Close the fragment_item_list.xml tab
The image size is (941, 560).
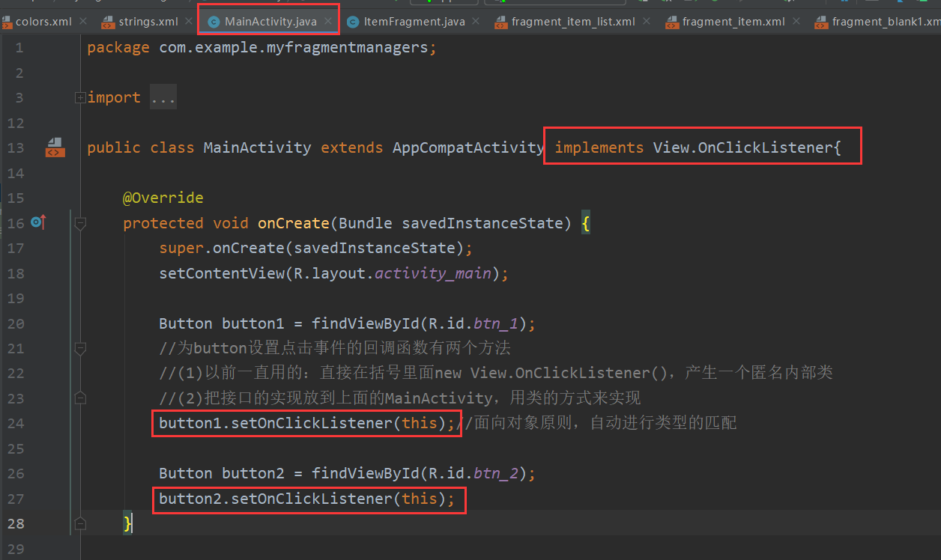(646, 22)
